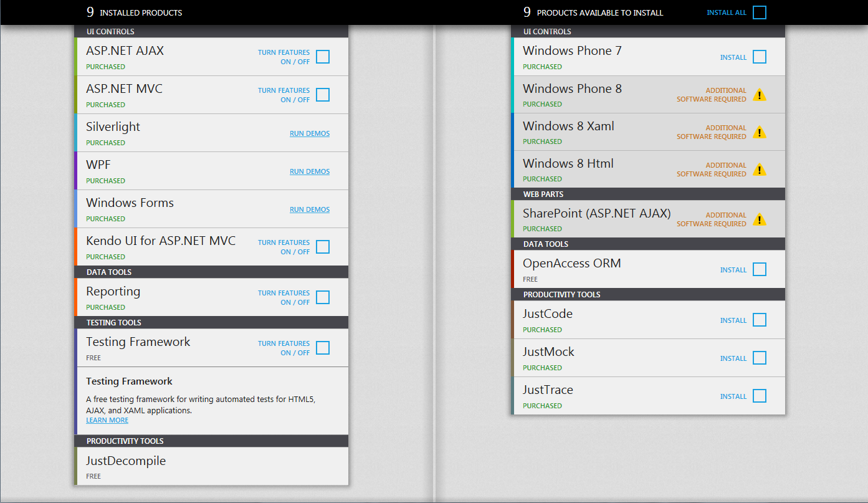The width and height of the screenshot is (868, 503).
Task: Click 'Turn Features On / Off' for Kendo UI
Action: (x=284, y=247)
